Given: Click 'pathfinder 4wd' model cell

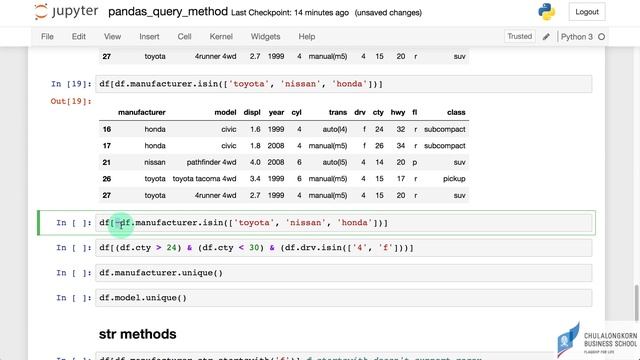Looking at the screenshot, I should pos(211,162).
